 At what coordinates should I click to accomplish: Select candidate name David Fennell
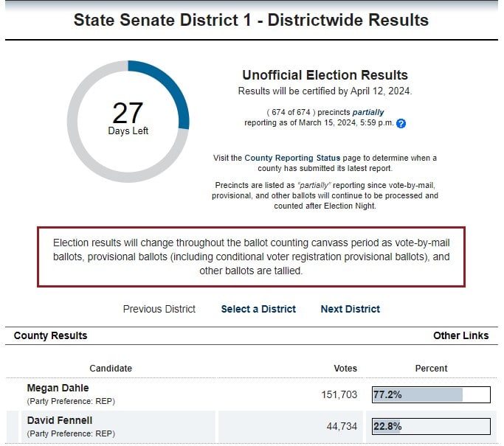point(60,420)
